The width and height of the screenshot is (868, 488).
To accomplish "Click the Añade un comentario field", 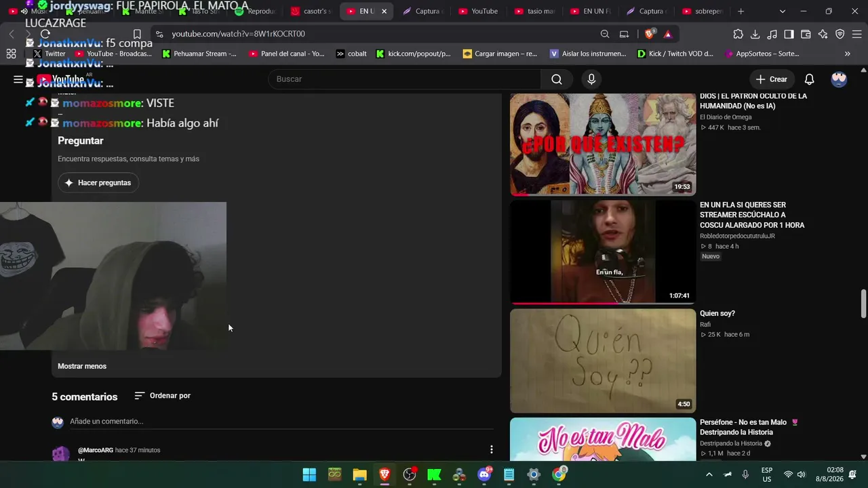I will (281, 422).
